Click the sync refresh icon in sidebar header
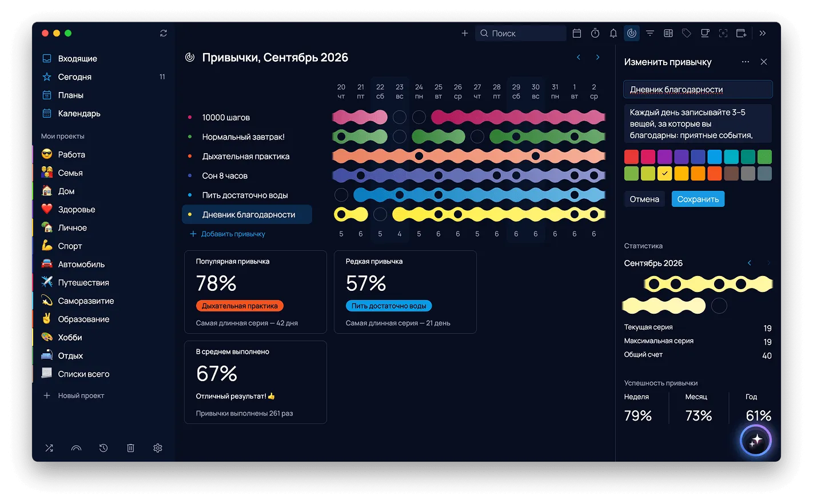 tap(164, 33)
